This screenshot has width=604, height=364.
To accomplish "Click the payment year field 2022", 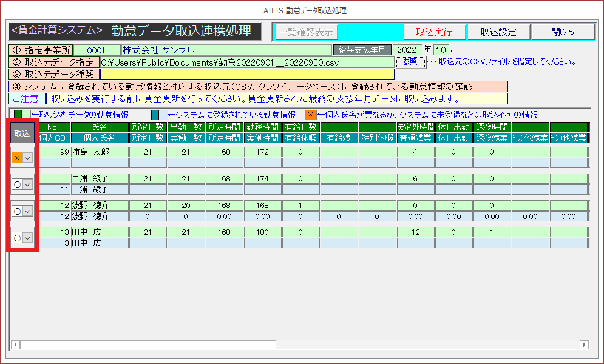I will 407,50.
